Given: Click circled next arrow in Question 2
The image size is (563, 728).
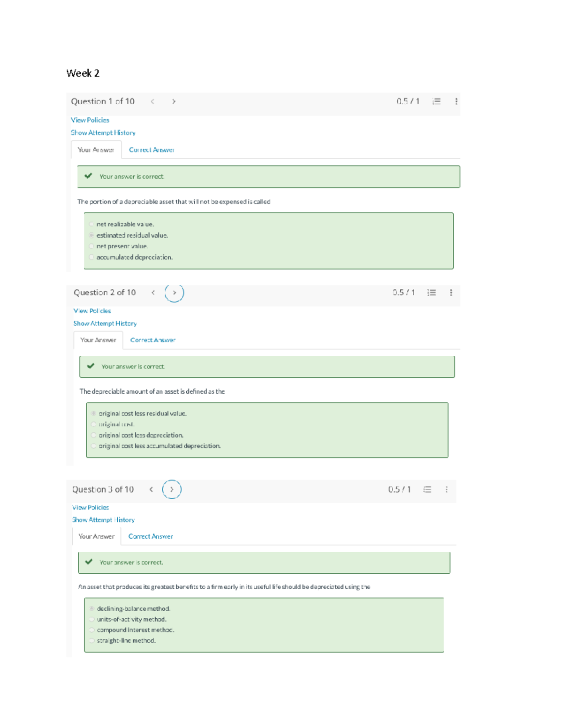Looking at the screenshot, I should click(x=174, y=293).
